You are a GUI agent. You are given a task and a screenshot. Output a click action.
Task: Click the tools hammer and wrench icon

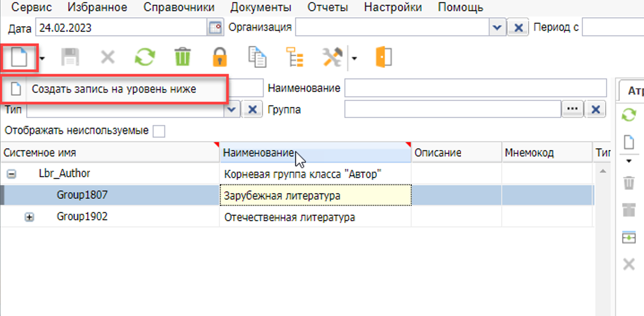(332, 58)
